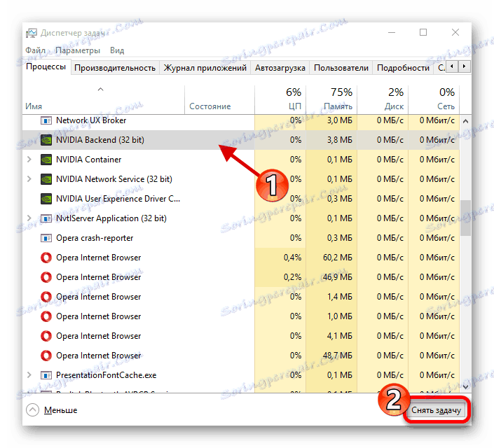This screenshot has height=448, width=494.
Task: Click Opera icon in 60,2 МБ row
Action: tap(46, 258)
